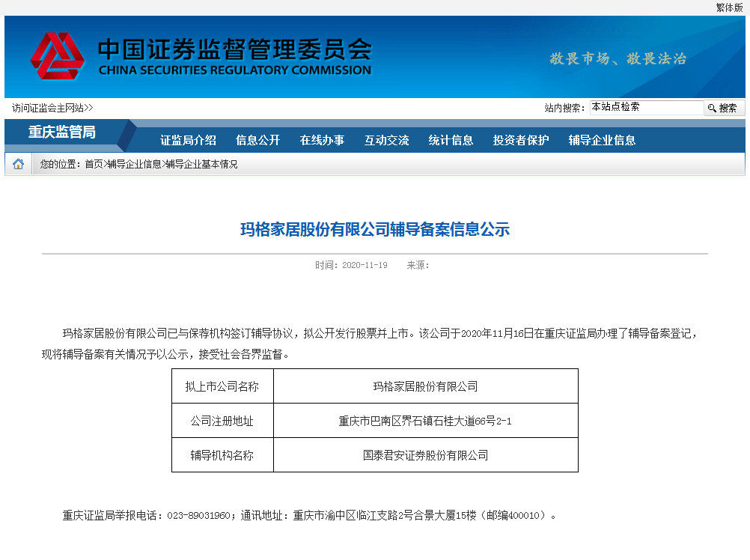Click 辅导企业信息 in the breadcrumb trail
Viewport: 750px width, 560px height.
click(x=135, y=165)
